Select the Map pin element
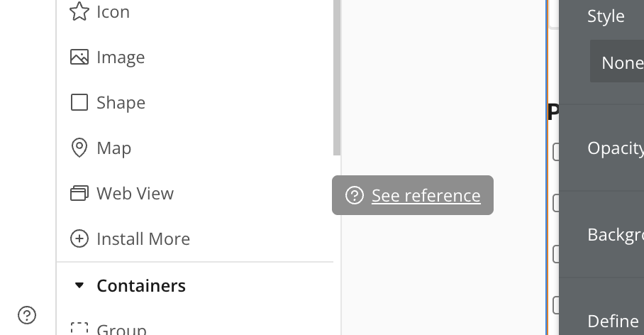The width and height of the screenshot is (644, 335). click(79, 148)
